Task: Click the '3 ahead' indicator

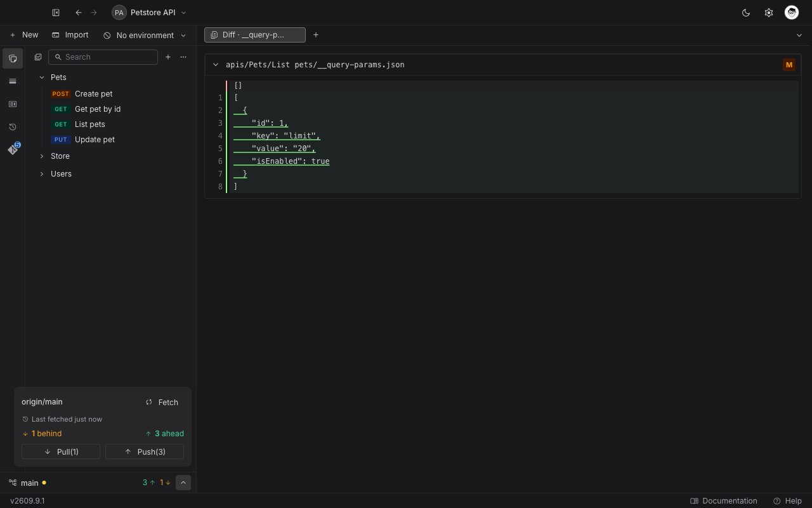Action: pyautogui.click(x=164, y=434)
